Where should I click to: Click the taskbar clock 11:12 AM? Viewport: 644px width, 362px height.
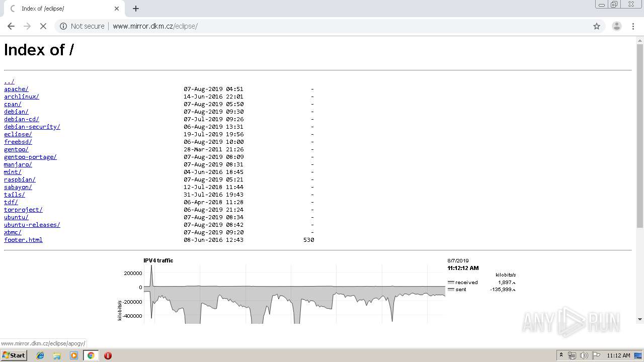point(618,355)
